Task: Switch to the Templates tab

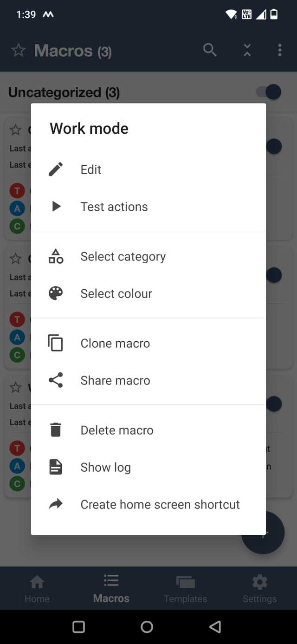Action: click(x=185, y=588)
